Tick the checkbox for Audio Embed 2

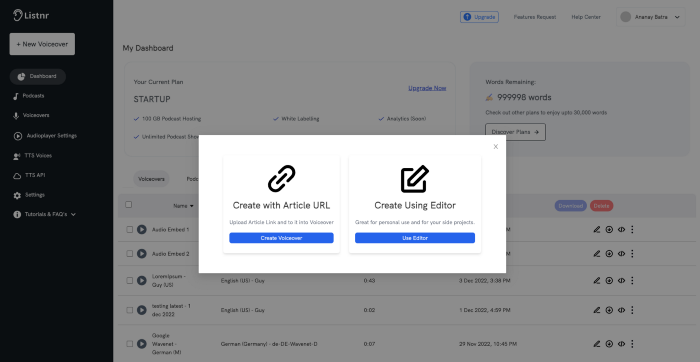coord(129,254)
